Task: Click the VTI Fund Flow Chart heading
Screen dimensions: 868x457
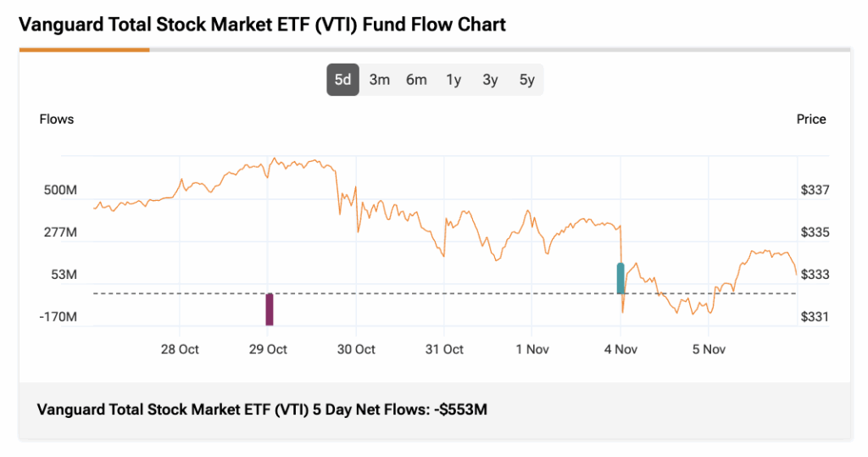Action: (262, 25)
